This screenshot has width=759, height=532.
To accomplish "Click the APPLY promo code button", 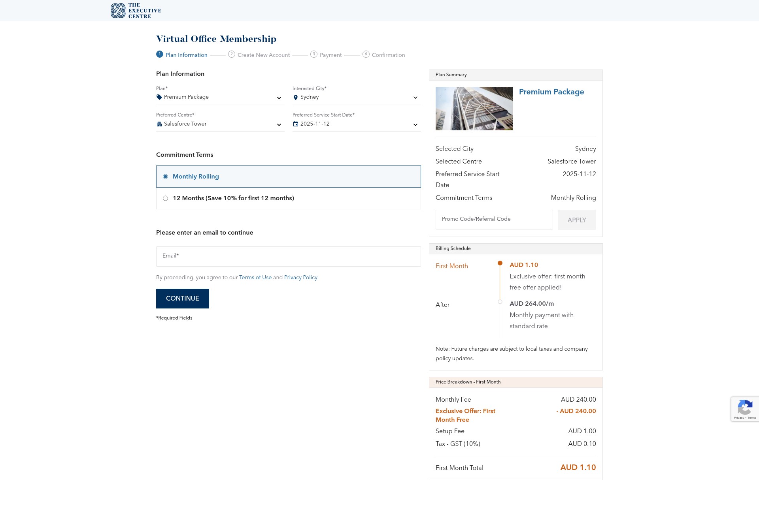I will (x=577, y=220).
